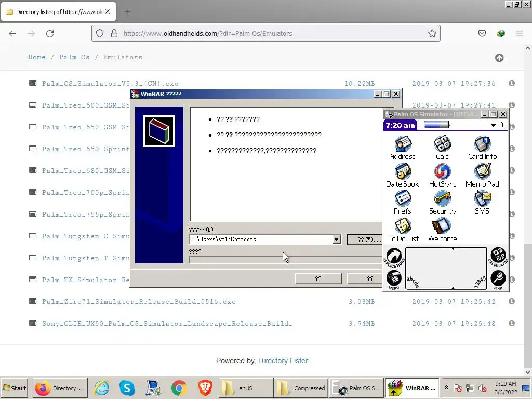532x399 pixels.
Task: Reload the page in Firefox
Action: click(x=50, y=33)
